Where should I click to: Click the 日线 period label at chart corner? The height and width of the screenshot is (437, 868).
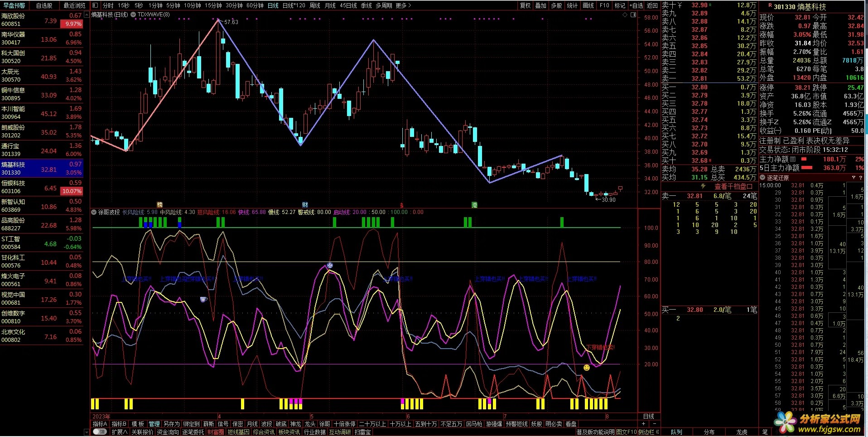pyautogui.click(x=649, y=416)
